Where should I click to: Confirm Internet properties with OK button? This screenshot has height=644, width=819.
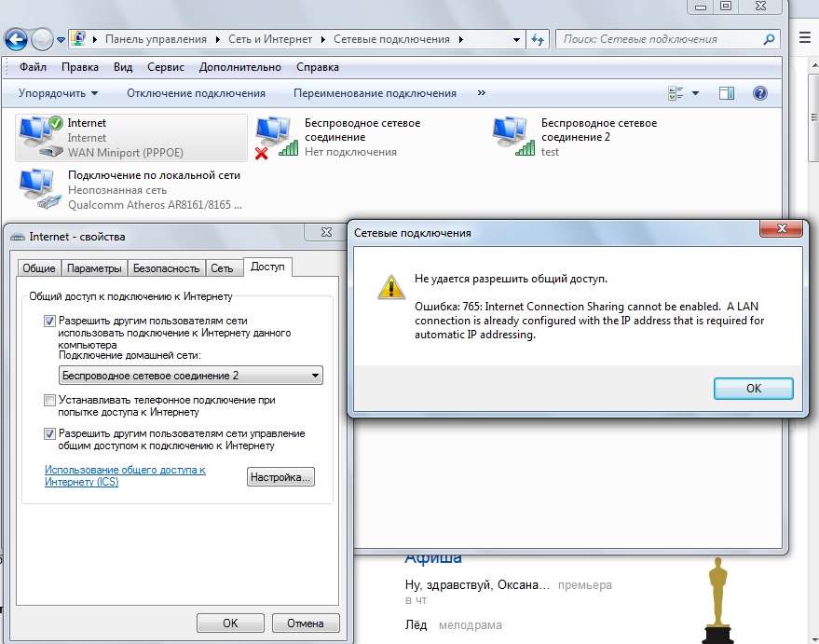pos(230,623)
